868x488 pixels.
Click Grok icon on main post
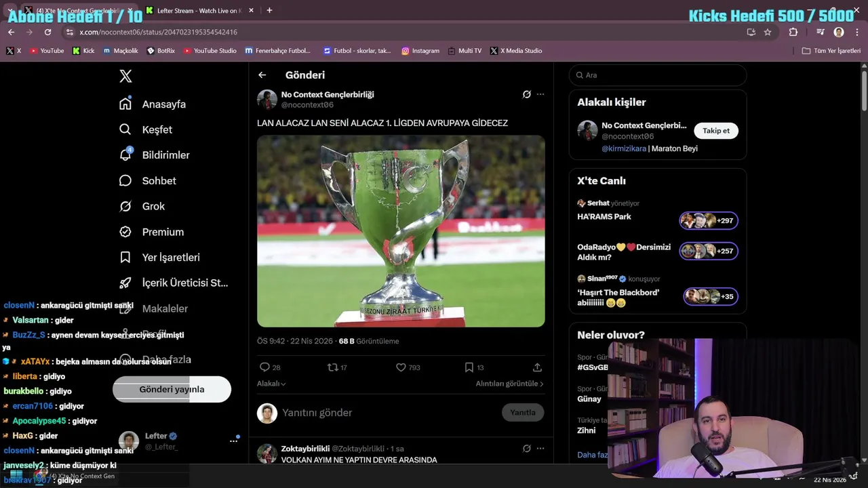click(526, 94)
